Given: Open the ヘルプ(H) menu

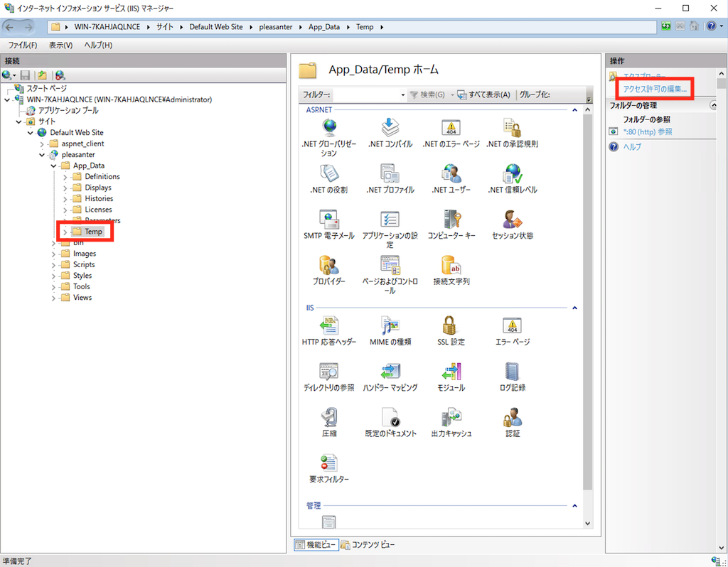Looking at the screenshot, I should click(x=98, y=45).
